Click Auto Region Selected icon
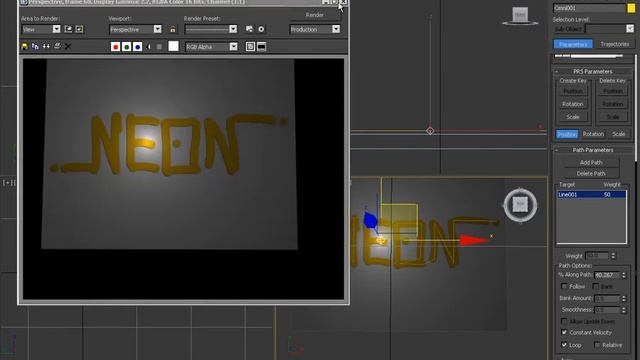640x360 pixels. (x=79, y=29)
